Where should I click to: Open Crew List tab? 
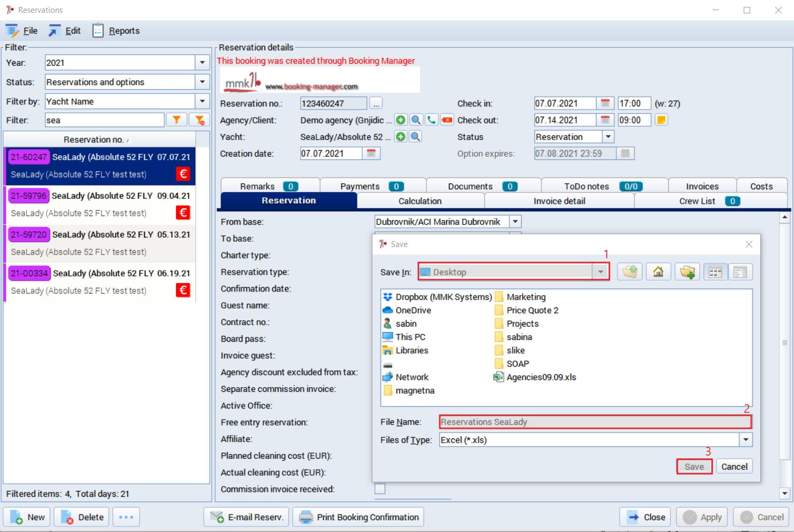tap(710, 201)
